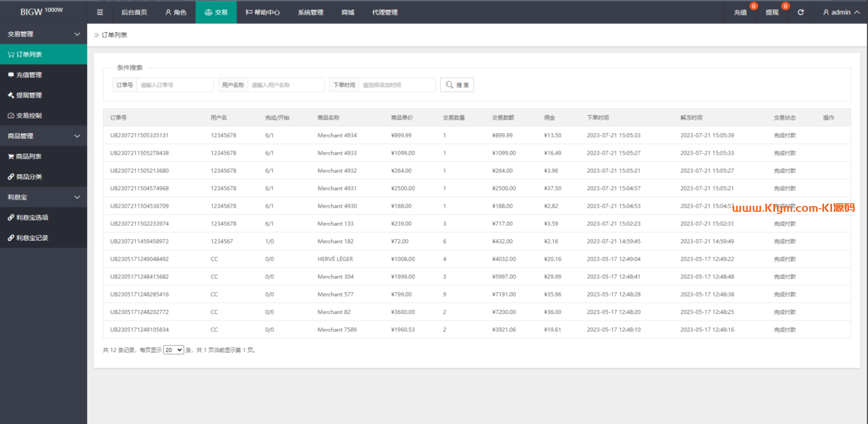Click the hamburger menu collapse icon

coord(100,12)
